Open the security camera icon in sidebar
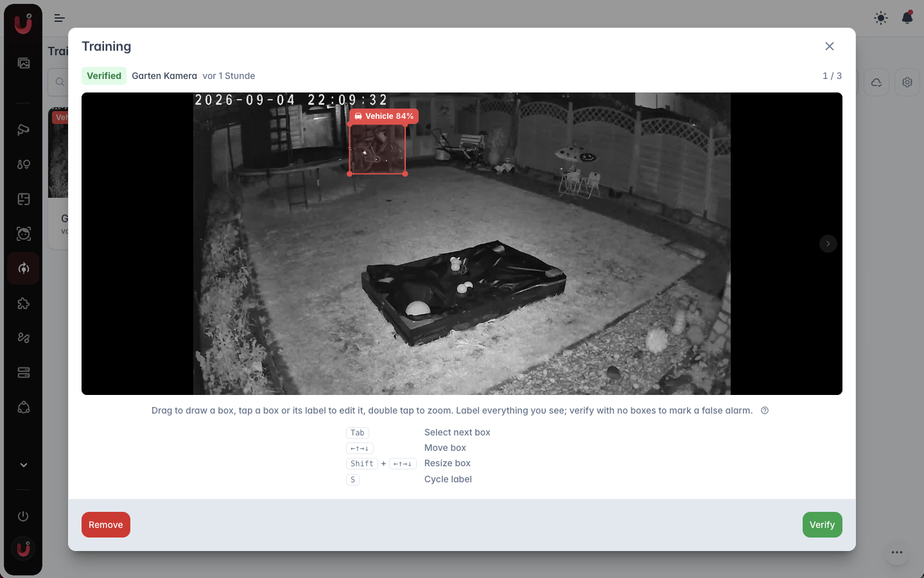The image size is (924, 578). (x=24, y=130)
